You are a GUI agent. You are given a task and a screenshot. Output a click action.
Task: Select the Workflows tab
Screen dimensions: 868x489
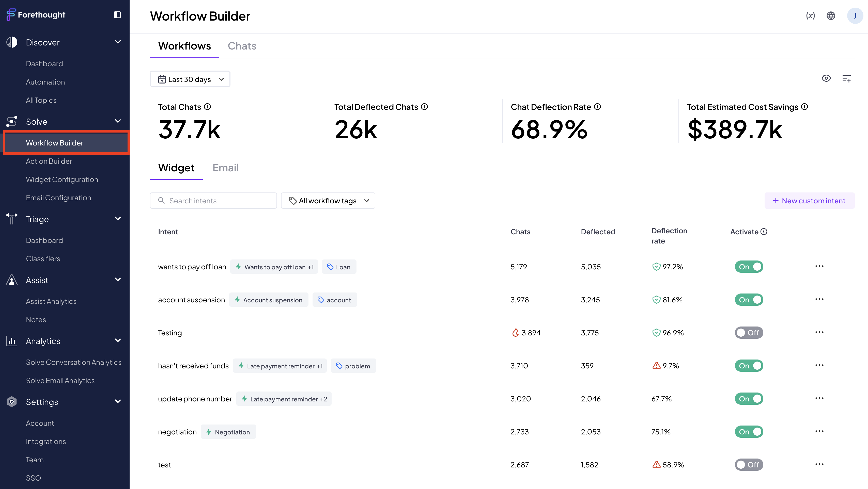(x=184, y=46)
